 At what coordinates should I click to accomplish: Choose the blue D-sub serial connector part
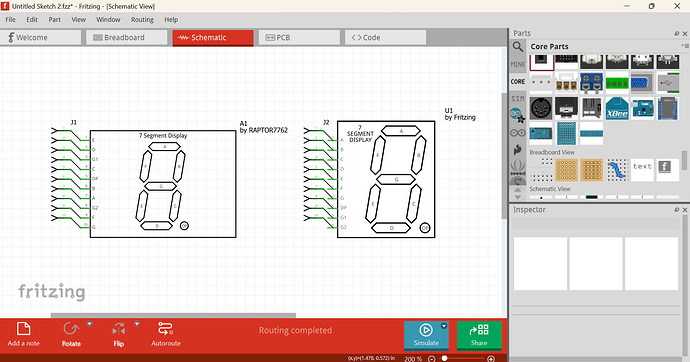(642, 83)
